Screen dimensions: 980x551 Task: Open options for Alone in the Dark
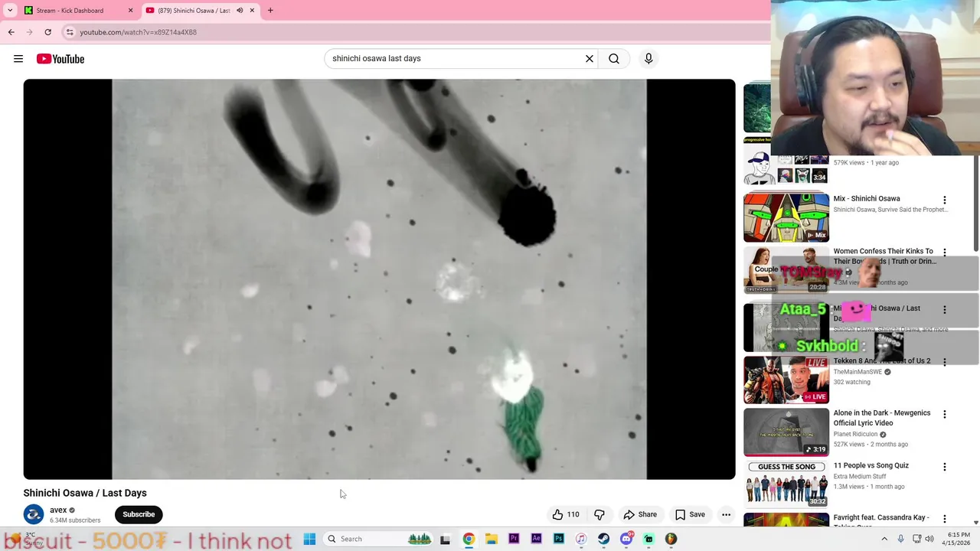(x=945, y=414)
